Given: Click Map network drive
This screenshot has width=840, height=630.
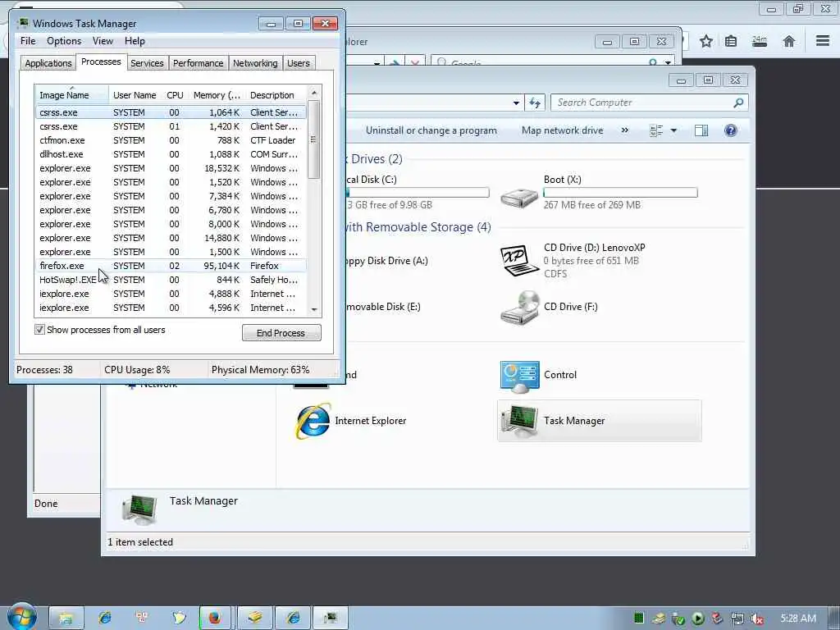Looking at the screenshot, I should pos(563,130).
